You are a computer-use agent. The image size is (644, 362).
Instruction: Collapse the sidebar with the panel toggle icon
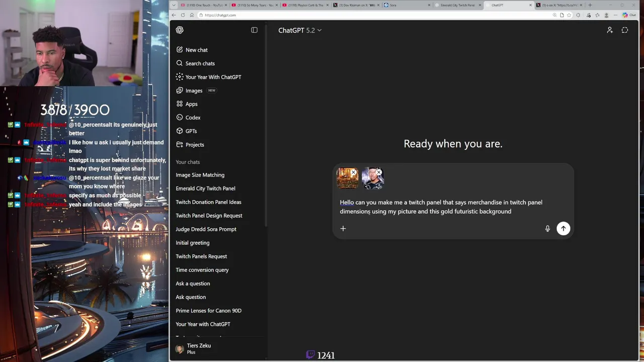pyautogui.click(x=254, y=30)
